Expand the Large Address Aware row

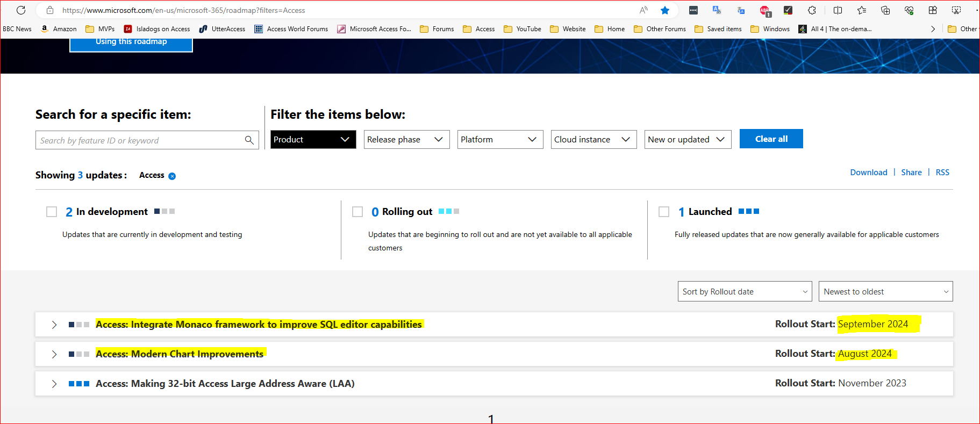pos(54,384)
